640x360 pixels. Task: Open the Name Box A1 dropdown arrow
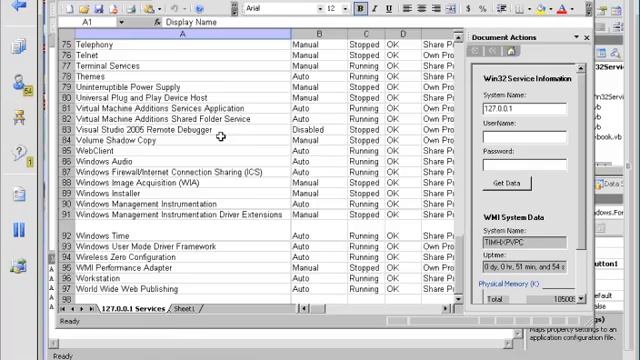click(121, 22)
